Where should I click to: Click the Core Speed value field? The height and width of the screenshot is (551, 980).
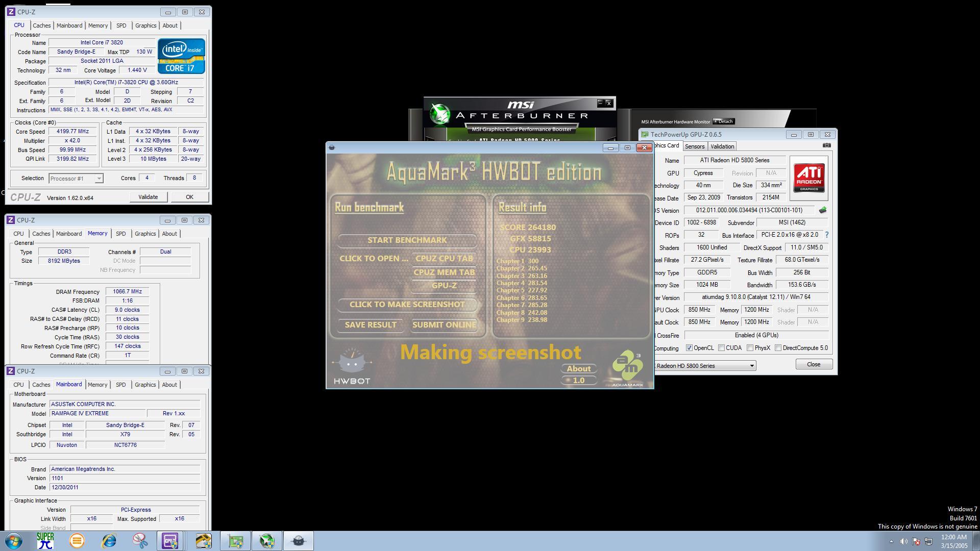[72, 131]
